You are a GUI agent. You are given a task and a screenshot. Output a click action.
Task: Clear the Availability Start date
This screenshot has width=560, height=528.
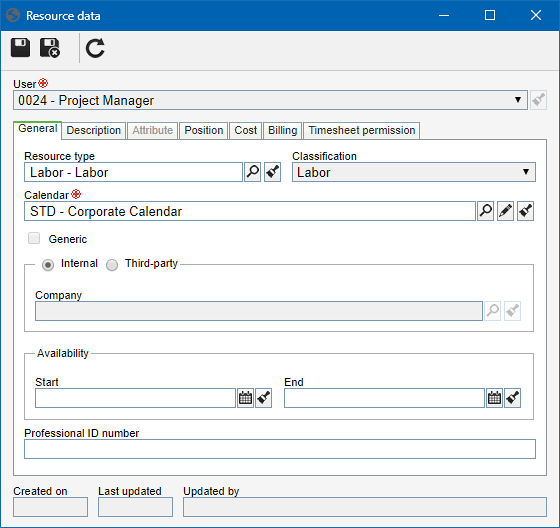[x=264, y=398]
